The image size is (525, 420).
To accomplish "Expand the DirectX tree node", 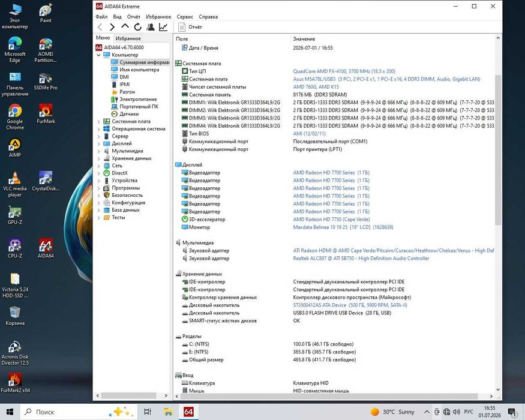I will tap(98, 173).
